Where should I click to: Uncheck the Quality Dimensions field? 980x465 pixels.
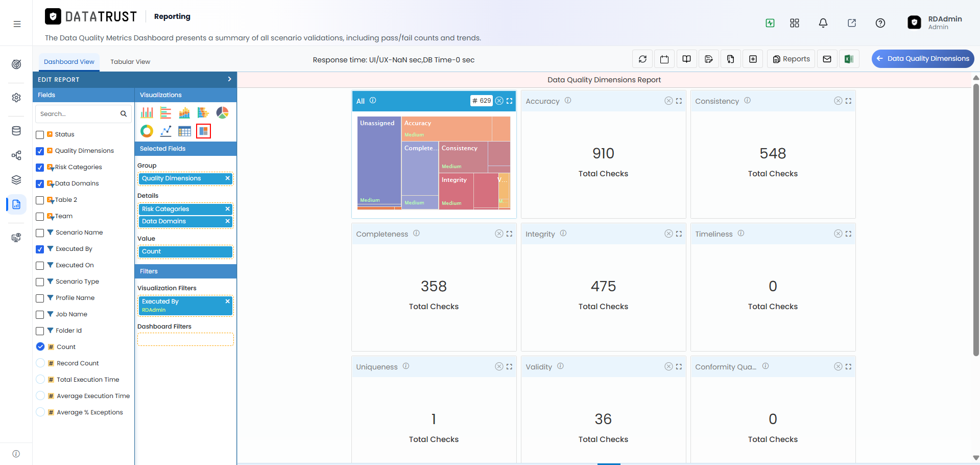pyautogui.click(x=40, y=151)
